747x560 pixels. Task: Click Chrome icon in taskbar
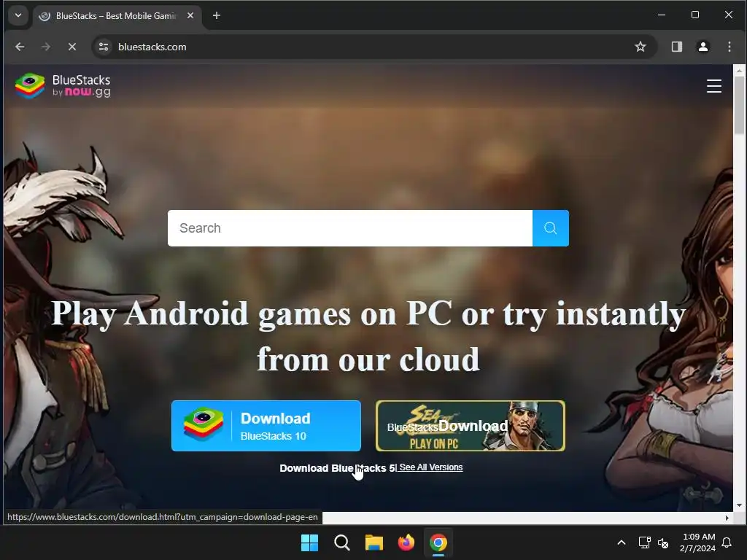click(438, 542)
